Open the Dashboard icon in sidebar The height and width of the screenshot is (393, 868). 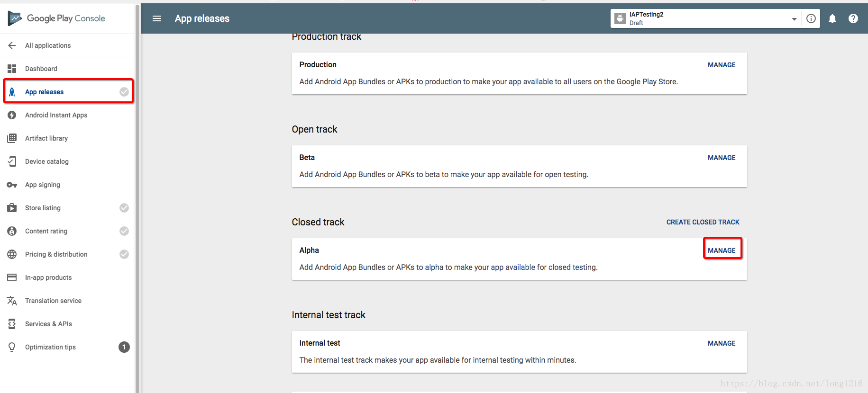click(x=12, y=69)
